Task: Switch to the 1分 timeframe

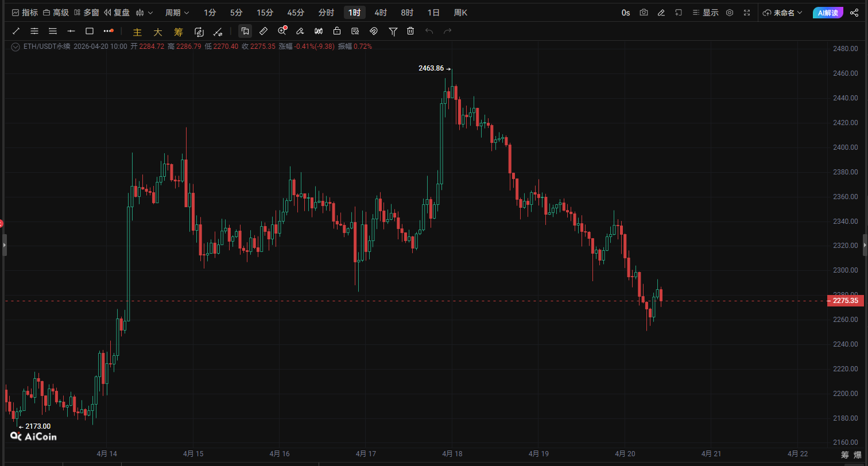Action: click(x=210, y=13)
